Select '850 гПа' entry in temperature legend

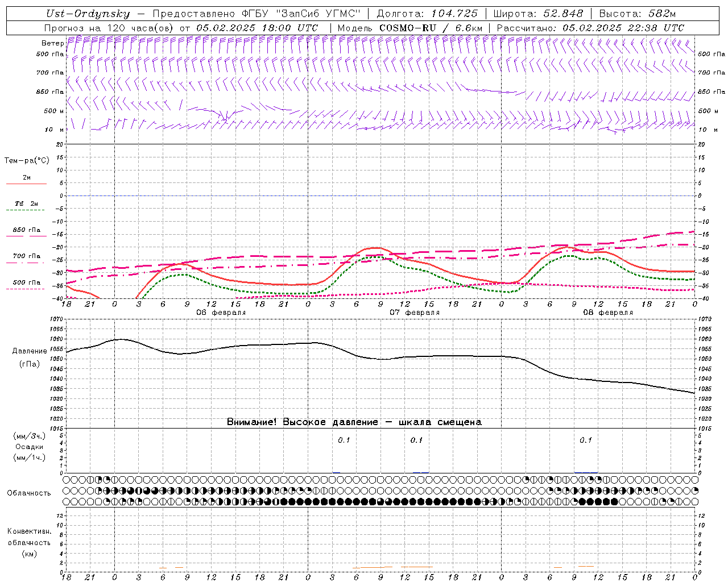(27, 230)
